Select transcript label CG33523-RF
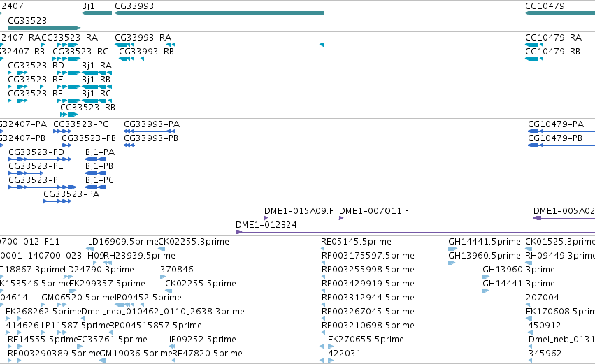The image size is (595, 364). click(35, 94)
